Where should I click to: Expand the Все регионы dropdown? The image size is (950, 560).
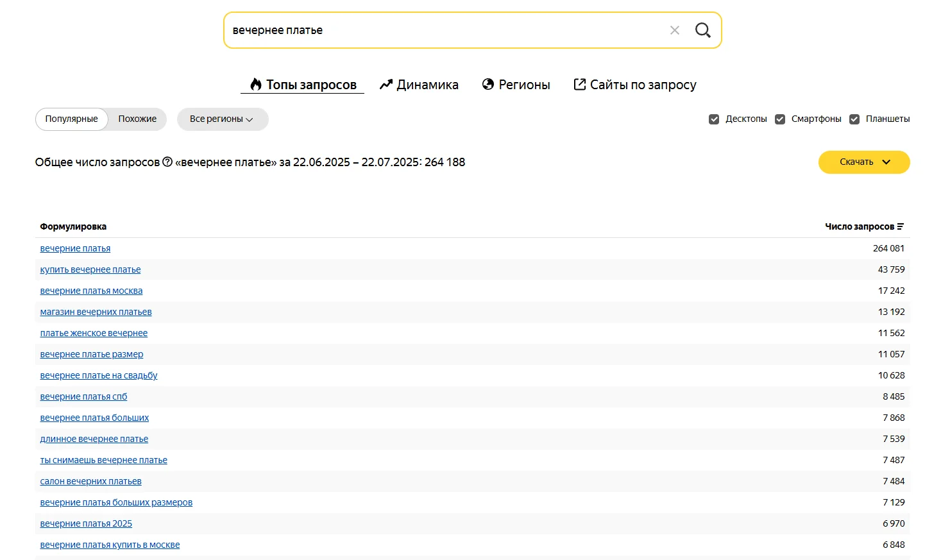tap(222, 119)
